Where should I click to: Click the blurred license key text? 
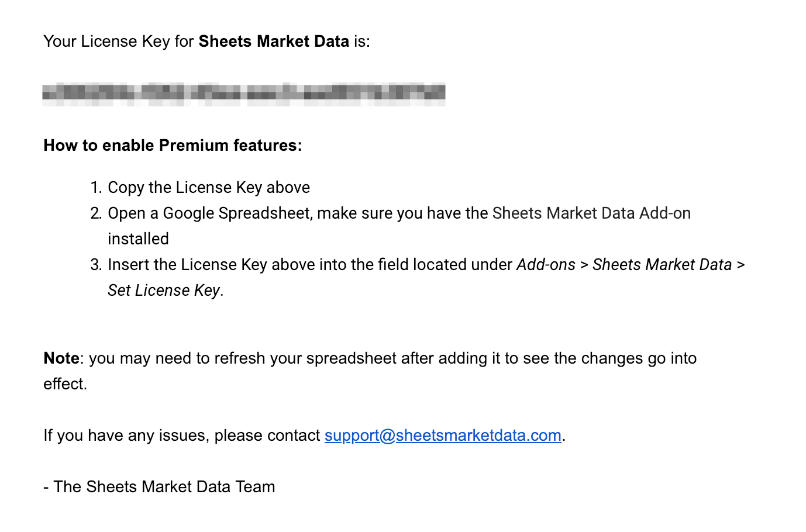(244, 94)
